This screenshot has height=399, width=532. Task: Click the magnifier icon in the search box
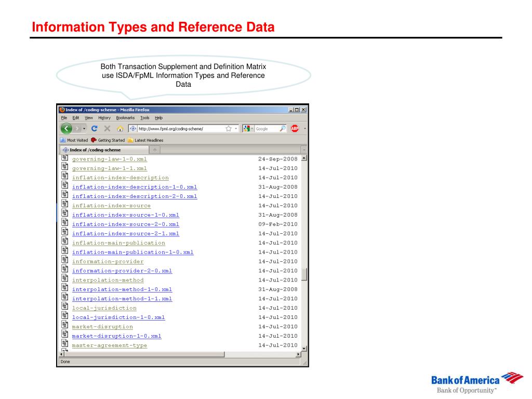(282, 129)
